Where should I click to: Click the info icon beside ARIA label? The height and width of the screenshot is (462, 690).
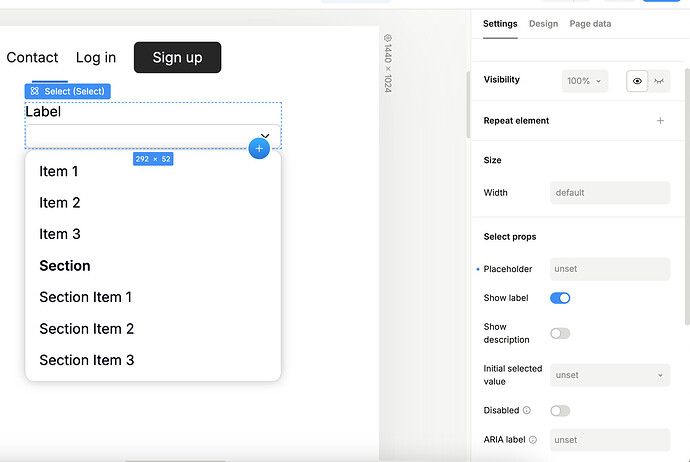[x=533, y=440]
